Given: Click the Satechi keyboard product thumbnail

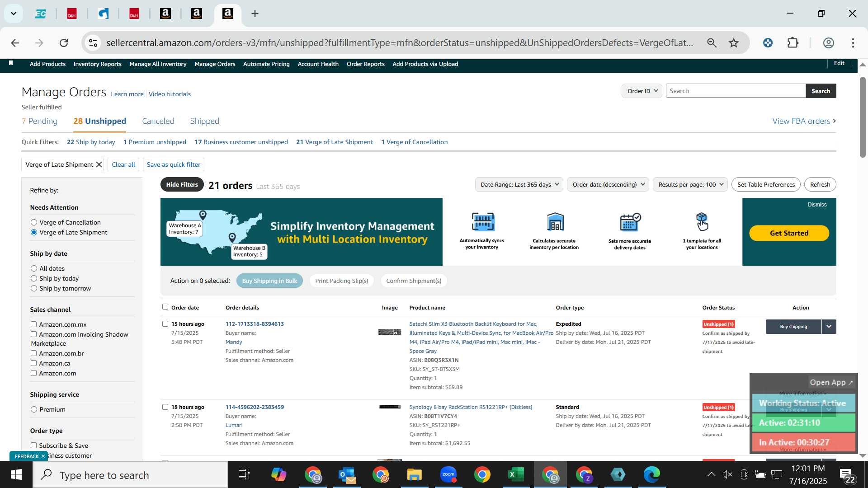Looking at the screenshot, I should coord(390,332).
